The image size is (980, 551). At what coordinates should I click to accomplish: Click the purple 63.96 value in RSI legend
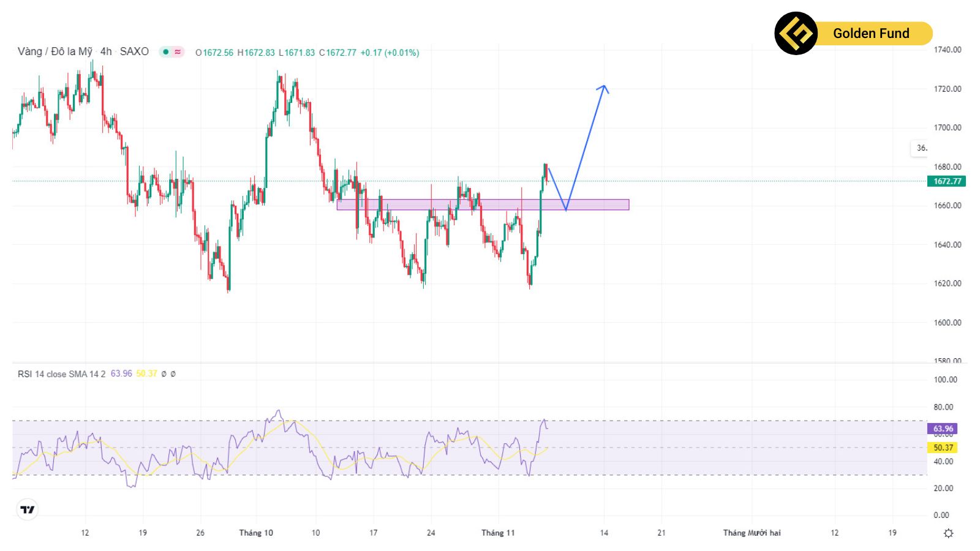pyautogui.click(x=121, y=373)
